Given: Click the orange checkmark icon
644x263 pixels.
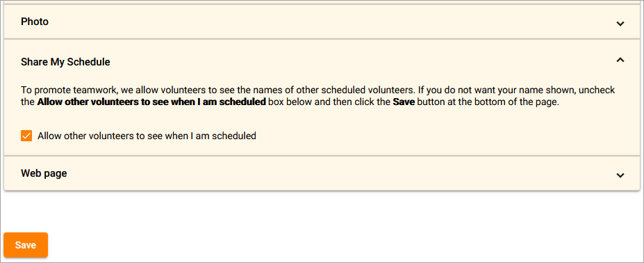Looking at the screenshot, I should pyautogui.click(x=26, y=136).
